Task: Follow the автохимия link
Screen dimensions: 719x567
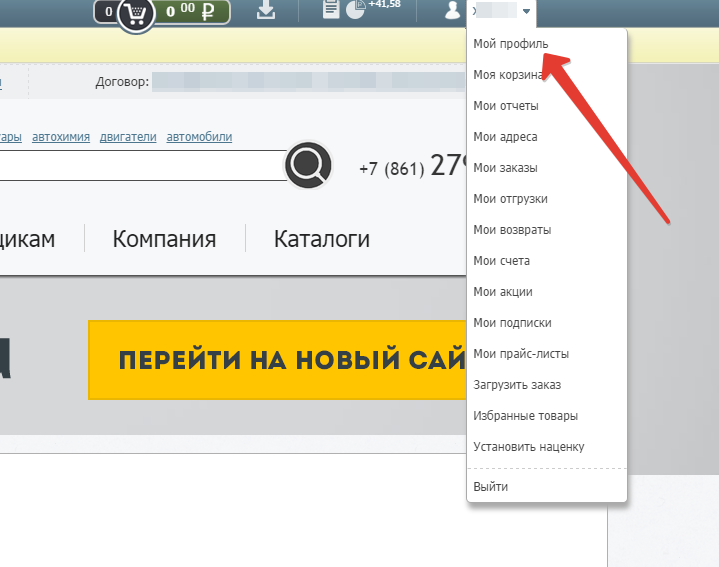Action: coord(61,137)
